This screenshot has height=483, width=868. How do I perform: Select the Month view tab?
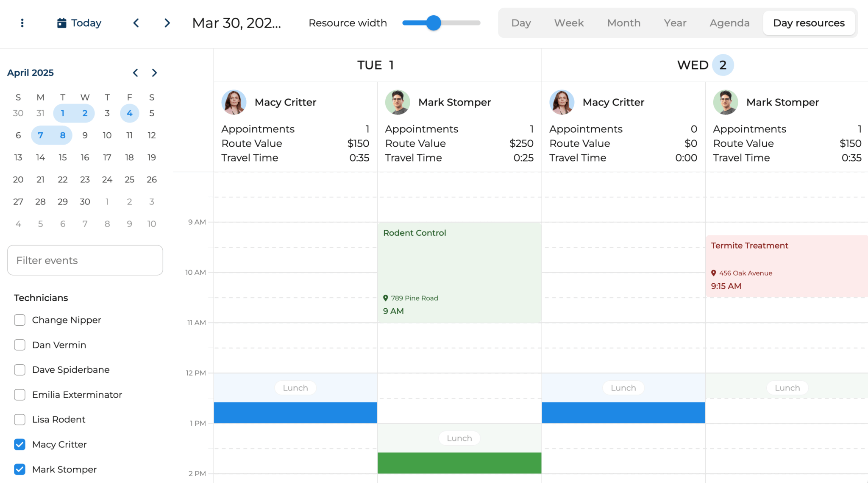623,23
